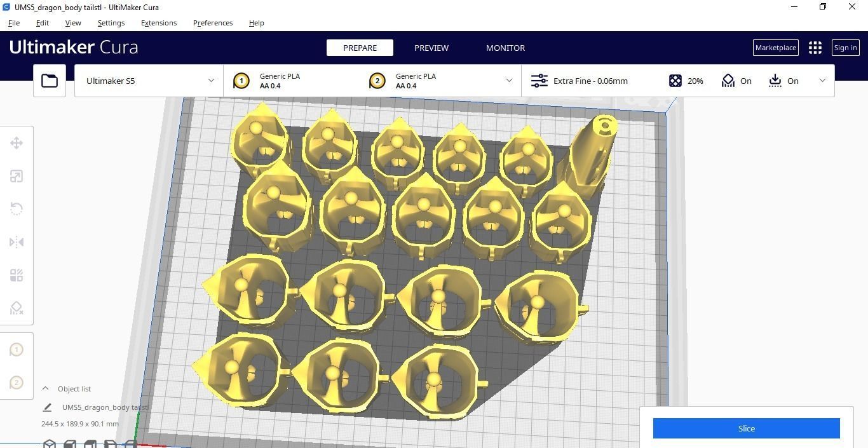868x448 pixels.
Task: Click the Ultimaker Cura logo
Action: (x=74, y=47)
